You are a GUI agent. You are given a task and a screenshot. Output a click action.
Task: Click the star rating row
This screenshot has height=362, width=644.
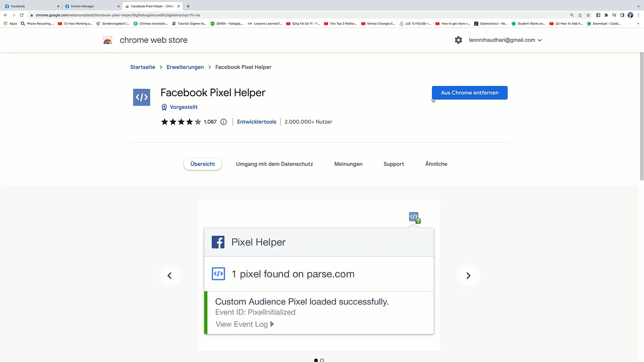[181, 122]
